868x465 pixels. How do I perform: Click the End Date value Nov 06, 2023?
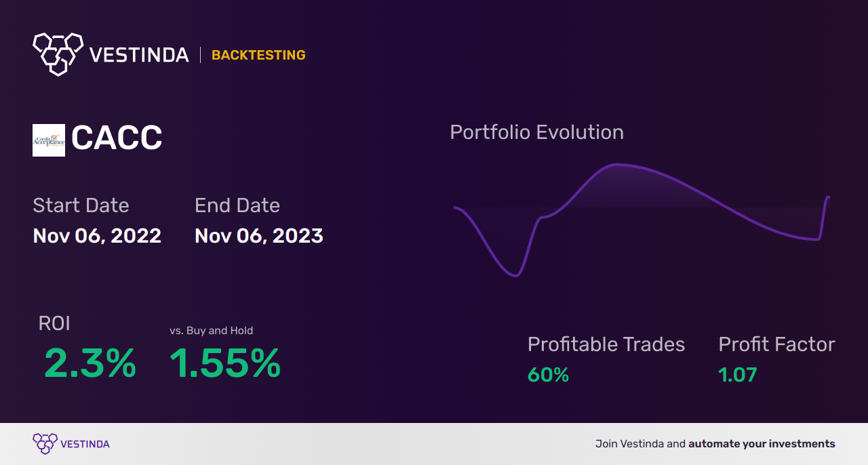tap(259, 236)
